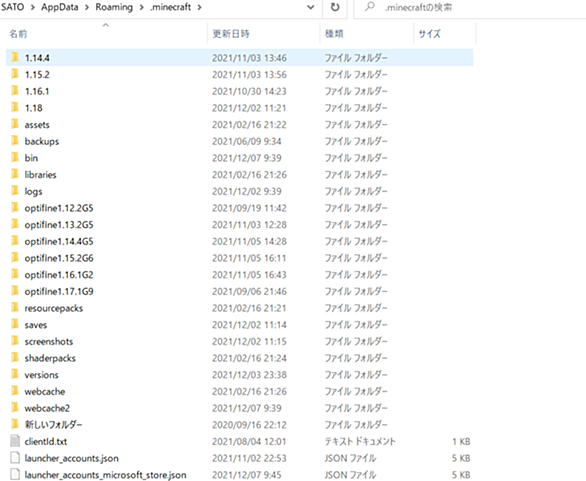586x481 pixels.
Task: Click the date 2020/09/16 22:12 of 新しいフォルダー
Action: (249, 425)
